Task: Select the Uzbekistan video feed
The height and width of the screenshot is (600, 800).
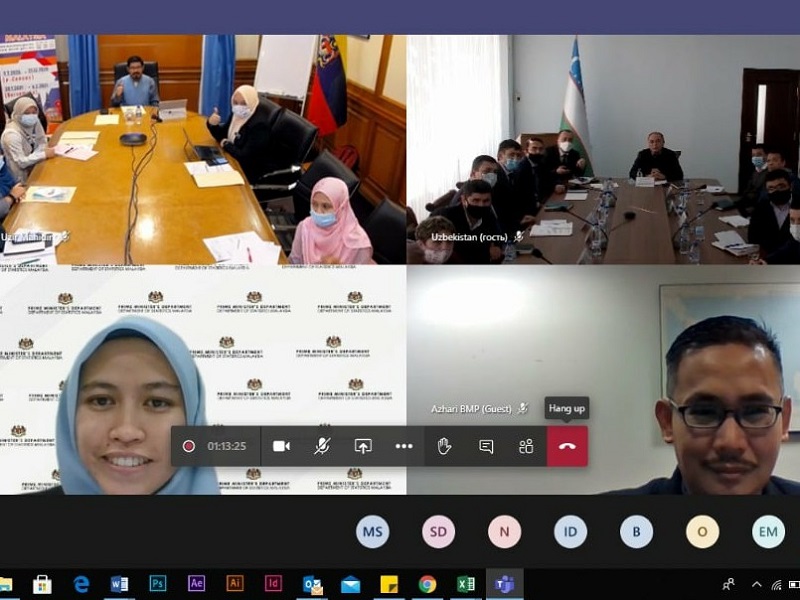Action: coord(603,150)
